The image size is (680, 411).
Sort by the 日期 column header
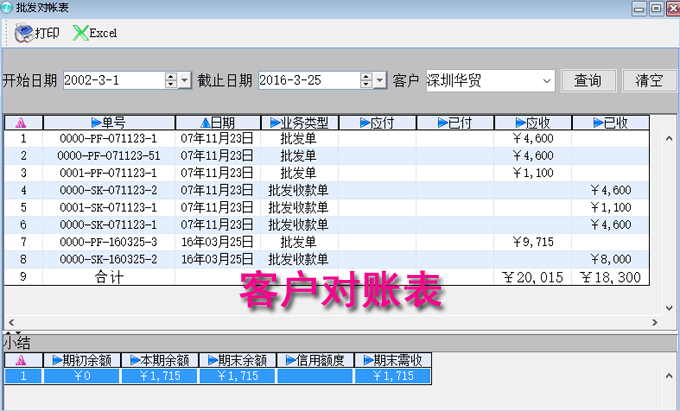click(218, 123)
